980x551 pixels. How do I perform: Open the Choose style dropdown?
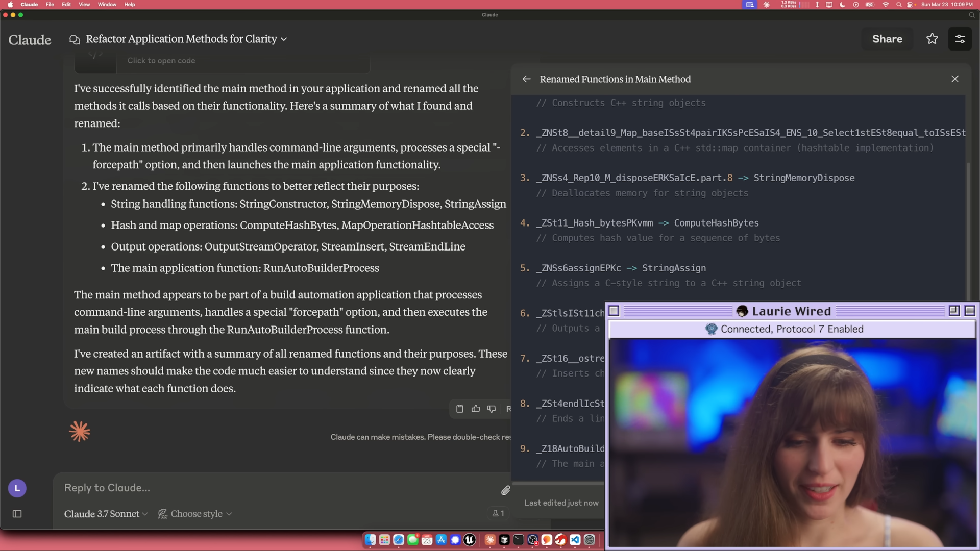coord(195,514)
